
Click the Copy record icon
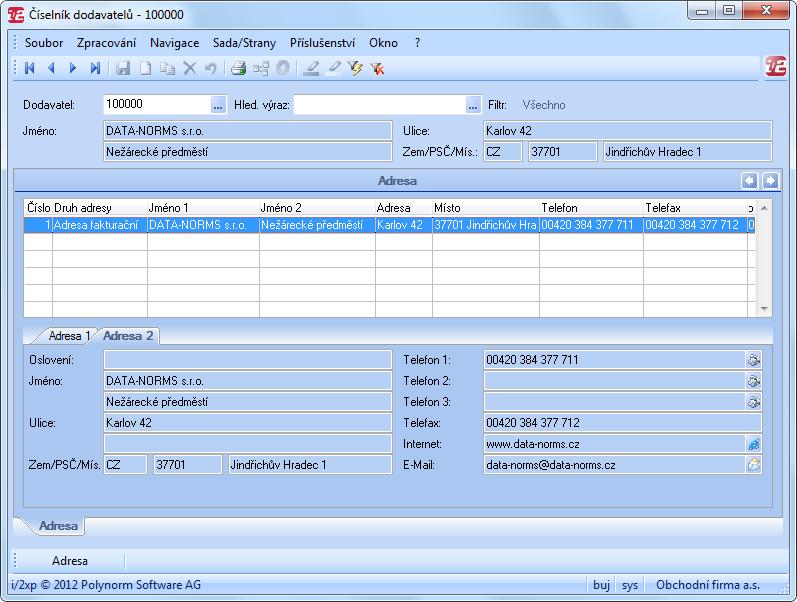[x=167, y=68]
